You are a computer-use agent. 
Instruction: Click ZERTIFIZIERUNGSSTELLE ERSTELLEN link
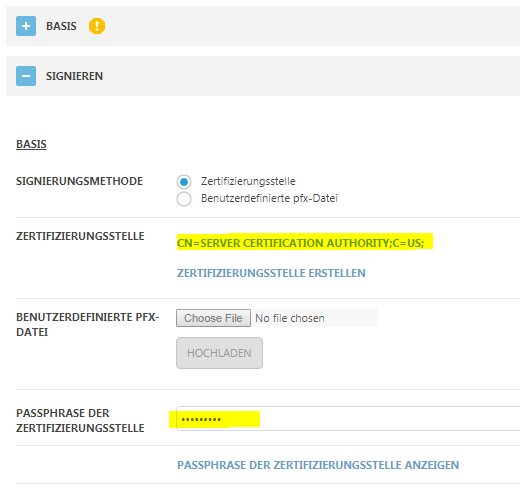coord(271,273)
